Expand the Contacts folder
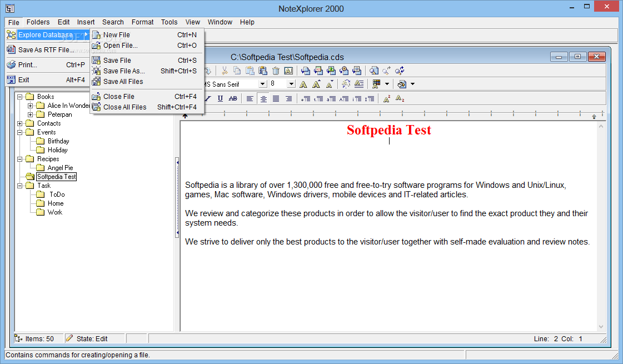 pyautogui.click(x=19, y=123)
